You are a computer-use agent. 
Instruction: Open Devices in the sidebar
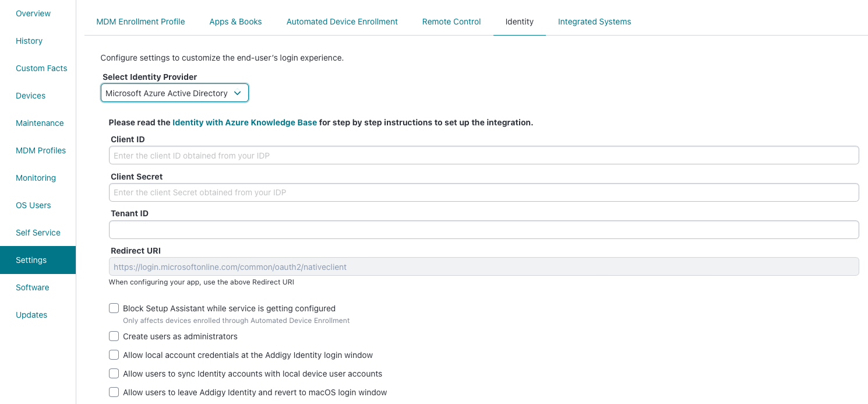(31, 96)
